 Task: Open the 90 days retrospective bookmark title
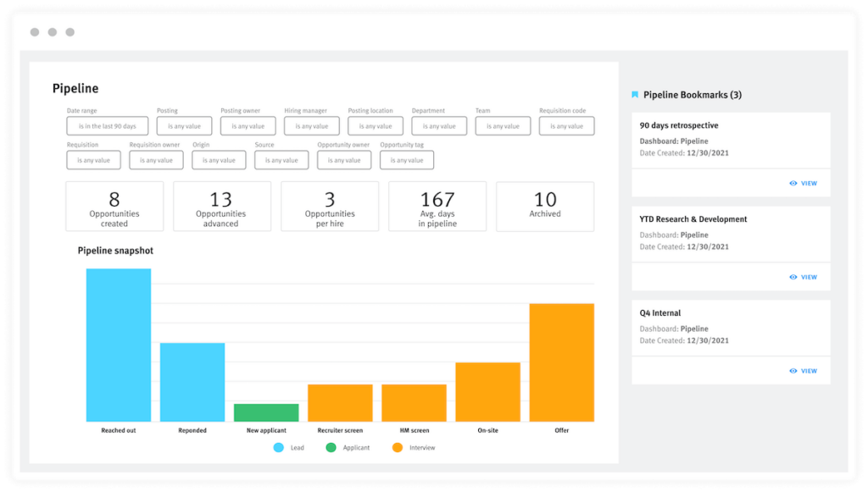pyautogui.click(x=679, y=125)
